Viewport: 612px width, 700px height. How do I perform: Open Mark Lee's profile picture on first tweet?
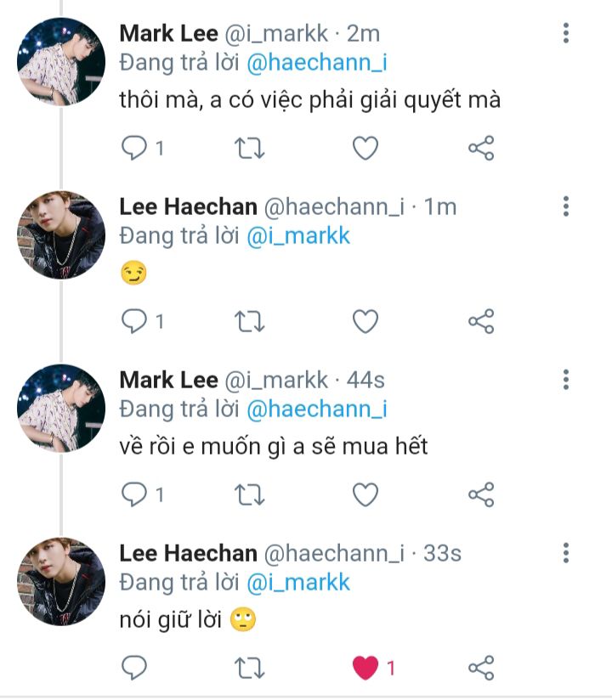click(61, 62)
